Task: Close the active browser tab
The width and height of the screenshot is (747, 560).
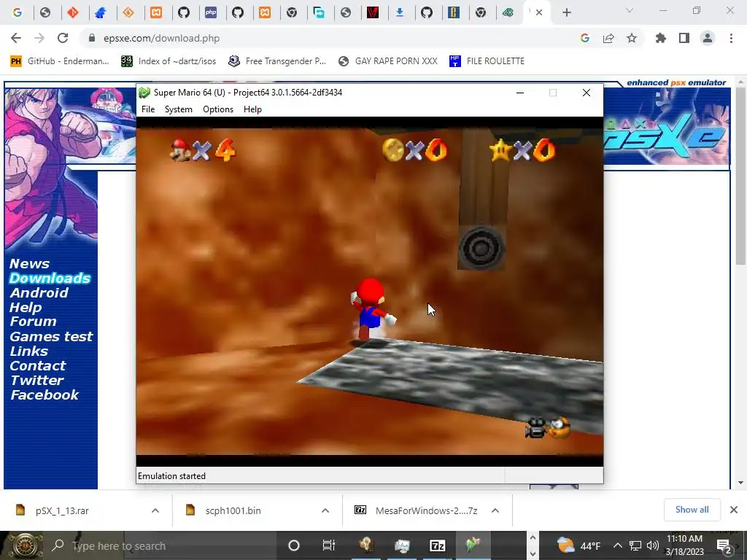Action: pos(539,12)
